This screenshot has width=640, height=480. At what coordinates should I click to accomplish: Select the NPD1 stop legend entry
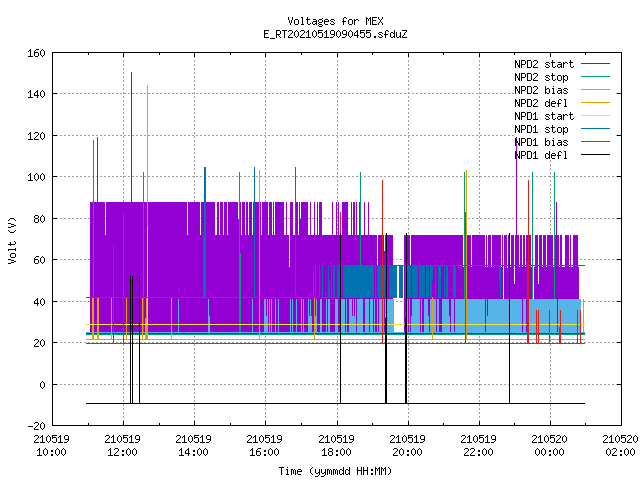click(541, 129)
